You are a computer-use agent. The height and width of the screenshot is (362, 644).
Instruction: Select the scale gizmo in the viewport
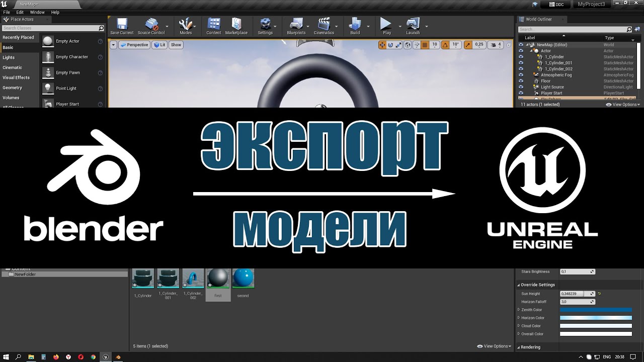click(398, 45)
